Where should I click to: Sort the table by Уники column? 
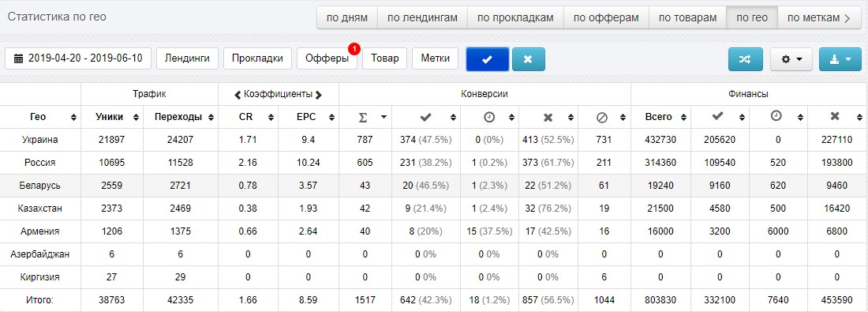(112, 117)
